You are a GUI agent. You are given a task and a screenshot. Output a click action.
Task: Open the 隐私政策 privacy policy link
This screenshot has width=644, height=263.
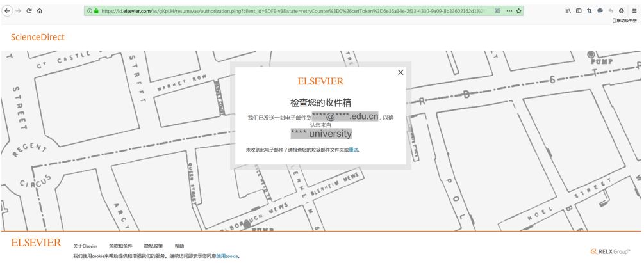(153, 246)
